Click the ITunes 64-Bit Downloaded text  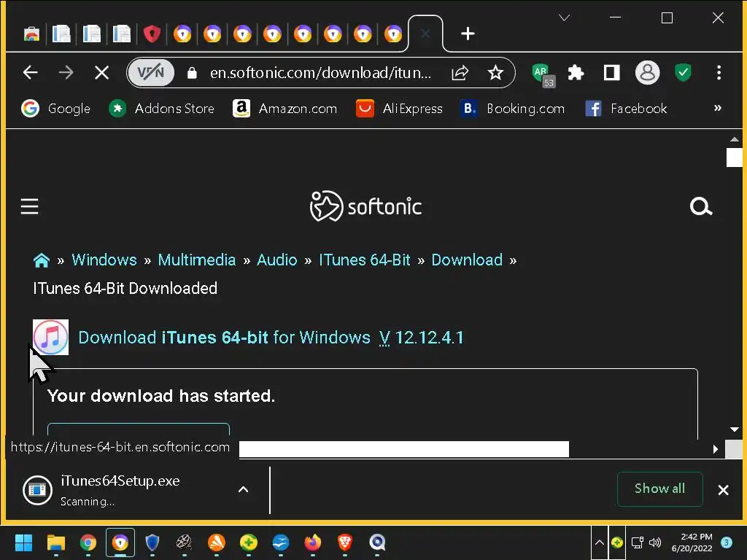(125, 288)
